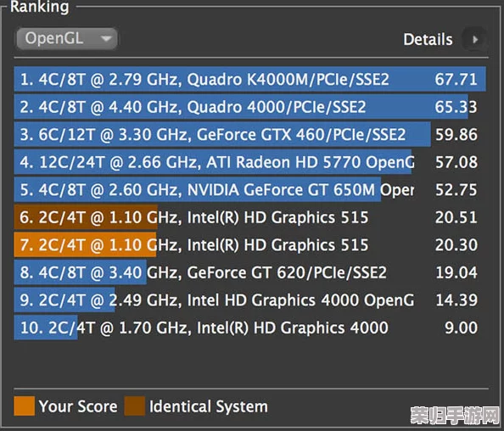
Task: Open the OpenGL ranking dropdown
Action: point(67,39)
